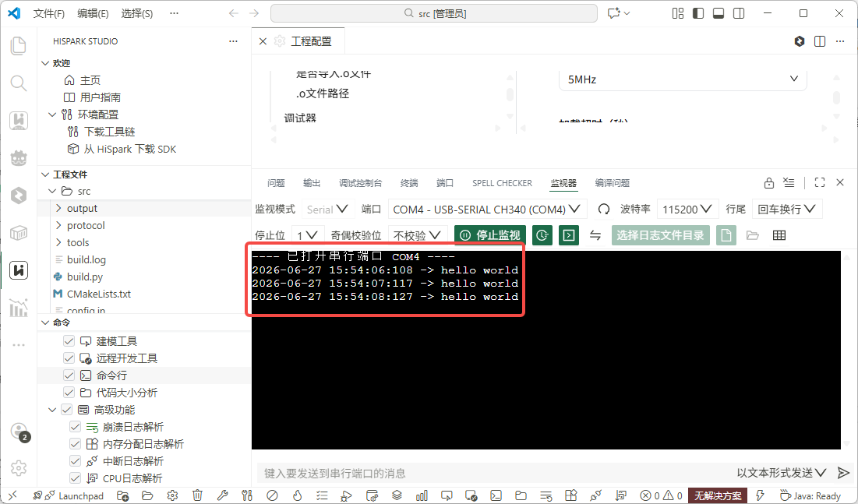Open the Copilot chat icon in title bar
This screenshot has width=858, height=504.
click(x=614, y=13)
